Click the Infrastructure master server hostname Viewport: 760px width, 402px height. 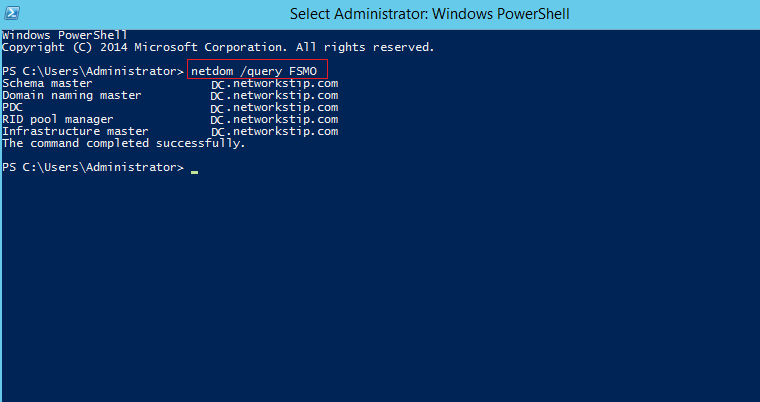tap(274, 131)
